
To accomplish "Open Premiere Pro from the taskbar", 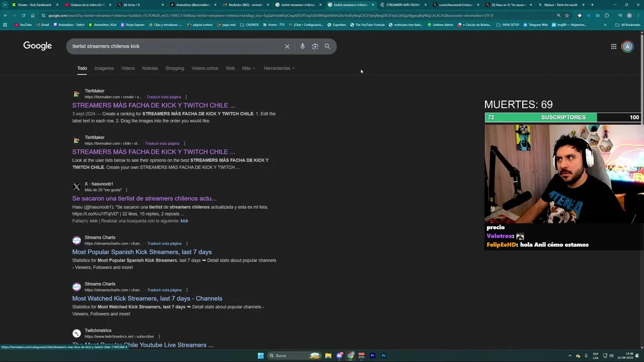I will pyautogui.click(x=372, y=355).
